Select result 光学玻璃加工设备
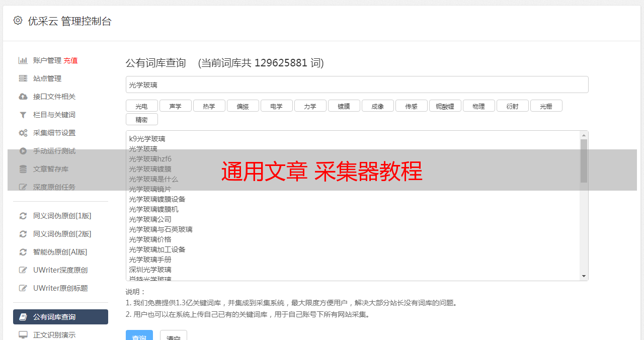 click(x=157, y=249)
